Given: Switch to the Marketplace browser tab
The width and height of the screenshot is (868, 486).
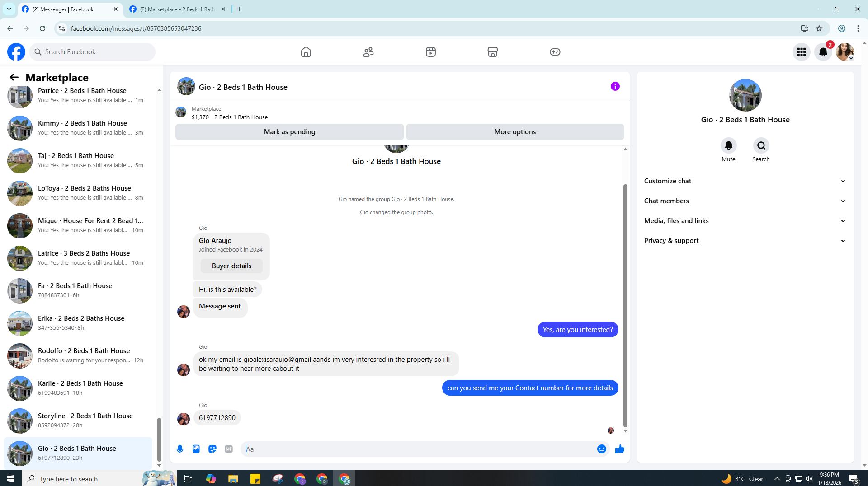Looking at the screenshot, I should coord(176,9).
